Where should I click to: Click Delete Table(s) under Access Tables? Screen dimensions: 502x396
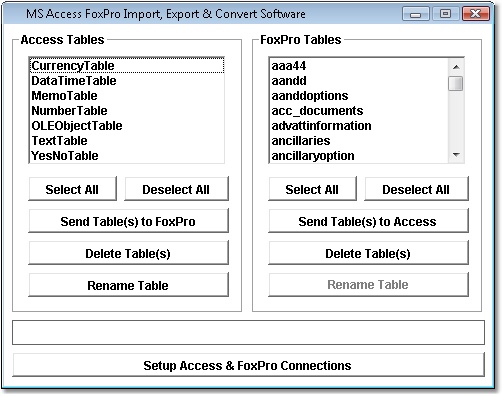[128, 253]
